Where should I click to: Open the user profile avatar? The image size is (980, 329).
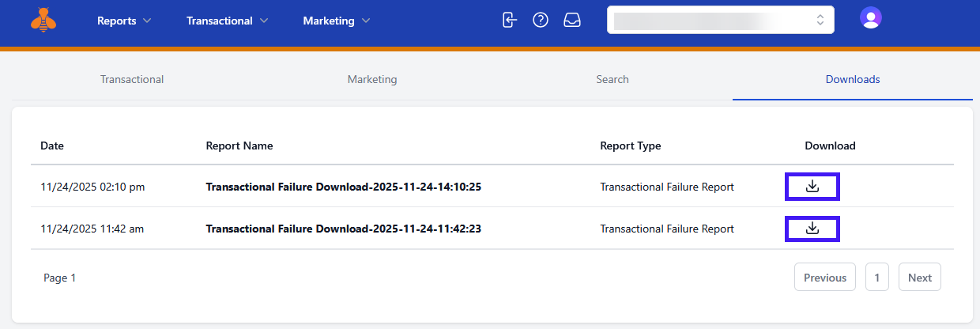coord(870,18)
